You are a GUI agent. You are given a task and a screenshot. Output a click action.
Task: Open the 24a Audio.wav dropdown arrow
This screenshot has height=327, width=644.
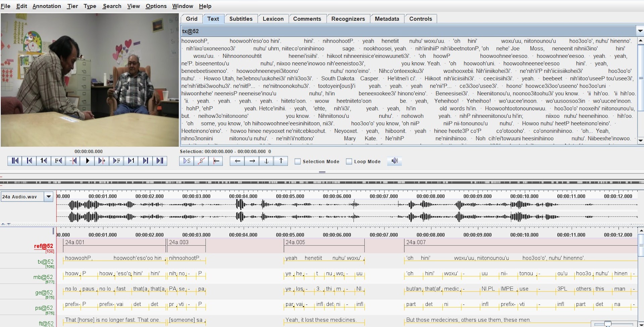click(49, 197)
